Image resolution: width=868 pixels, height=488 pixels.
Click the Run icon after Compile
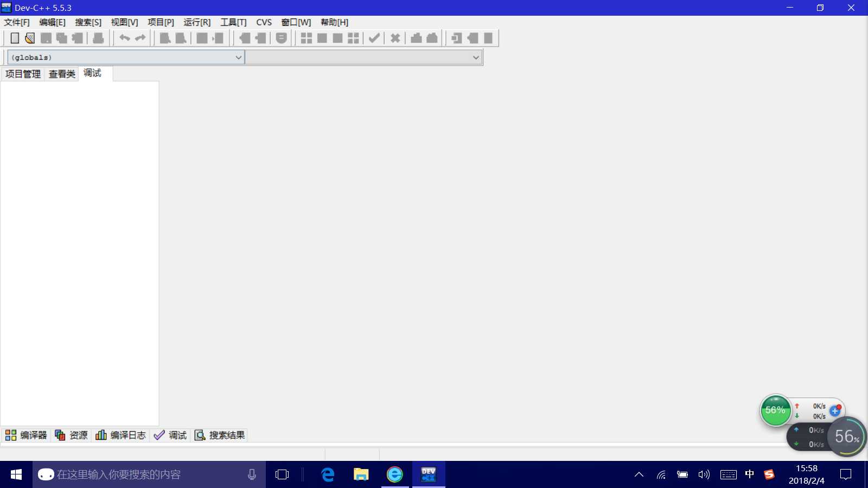pyautogui.click(x=322, y=38)
